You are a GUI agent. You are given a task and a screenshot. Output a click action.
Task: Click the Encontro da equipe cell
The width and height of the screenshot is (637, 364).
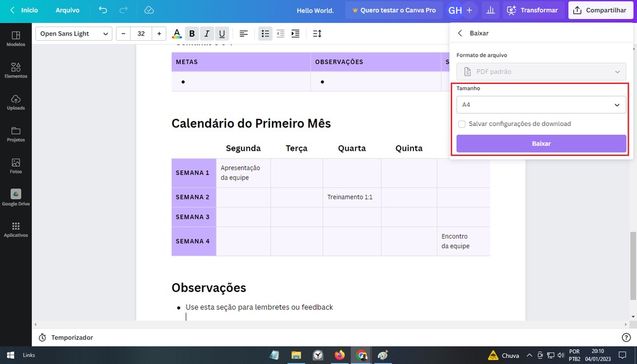coord(463,241)
